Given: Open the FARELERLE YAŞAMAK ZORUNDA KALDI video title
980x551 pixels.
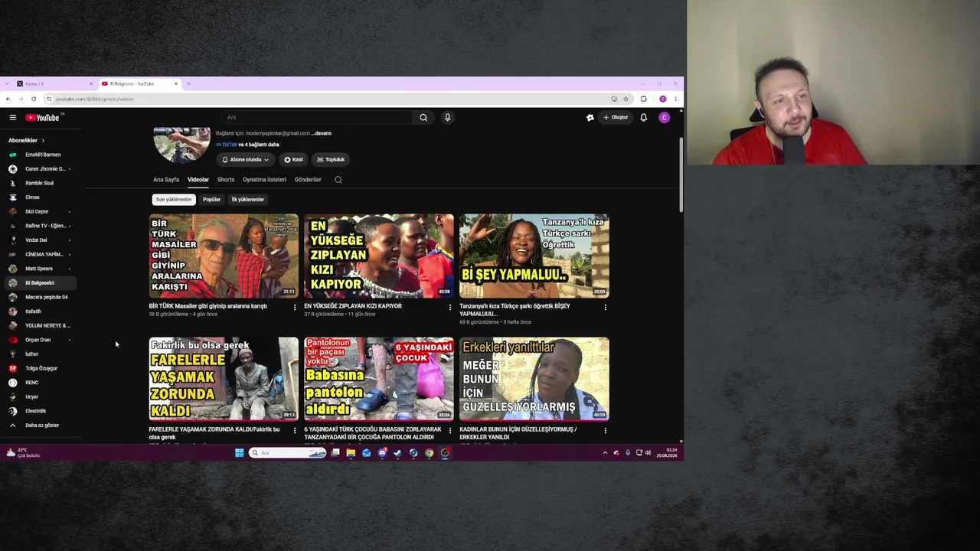Looking at the screenshot, I should (x=214, y=433).
